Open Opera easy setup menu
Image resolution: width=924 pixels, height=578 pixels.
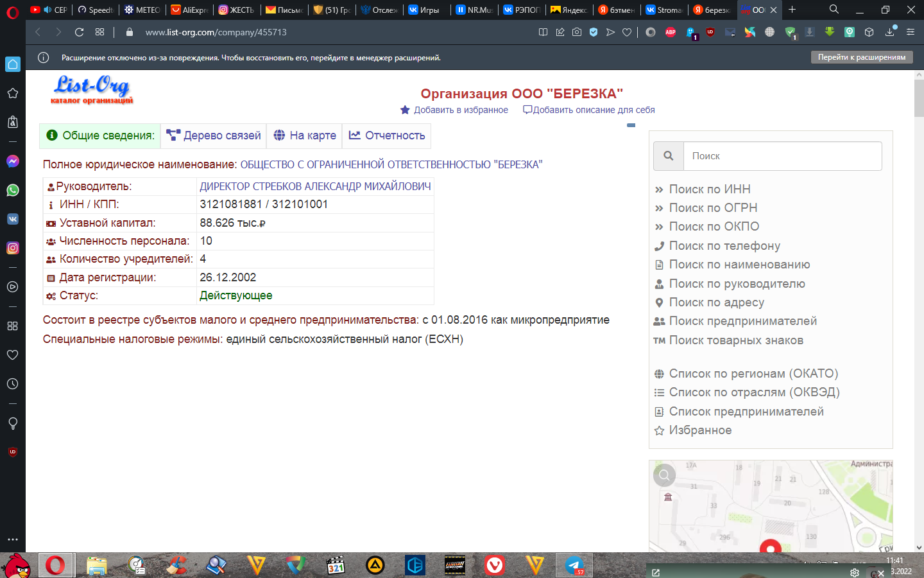click(910, 32)
